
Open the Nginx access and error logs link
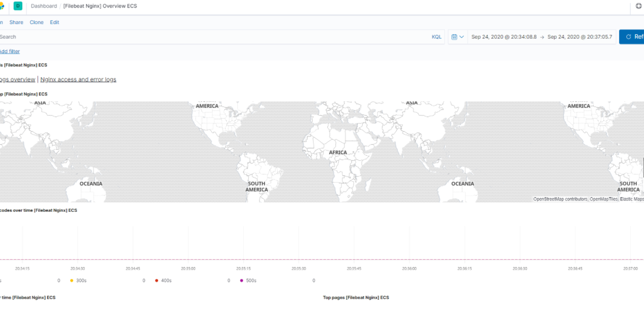tap(78, 80)
